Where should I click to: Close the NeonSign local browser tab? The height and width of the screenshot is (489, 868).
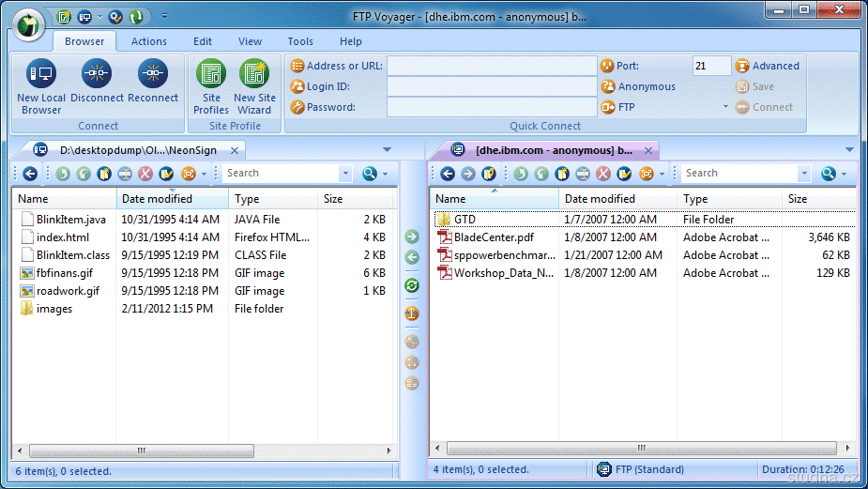(236, 149)
